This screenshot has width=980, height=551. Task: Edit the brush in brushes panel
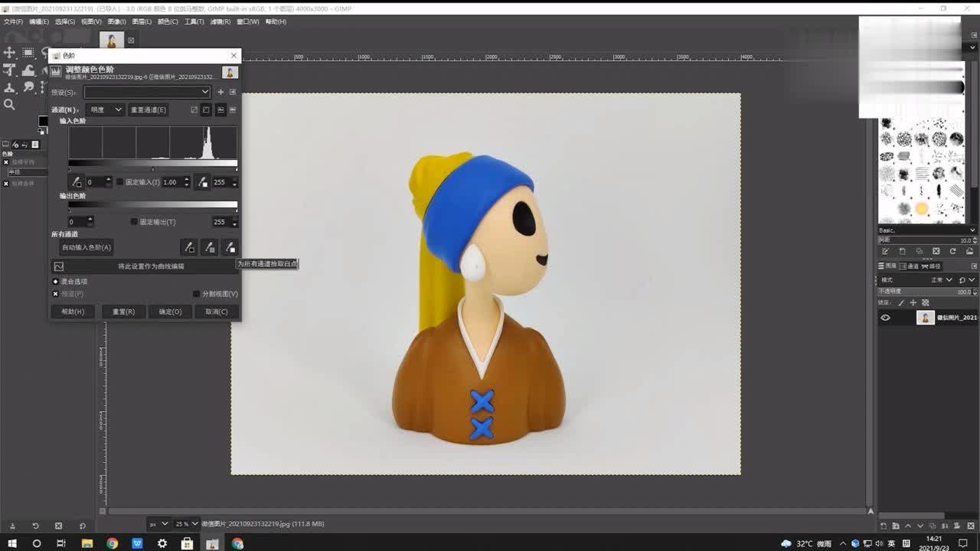[886, 251]
